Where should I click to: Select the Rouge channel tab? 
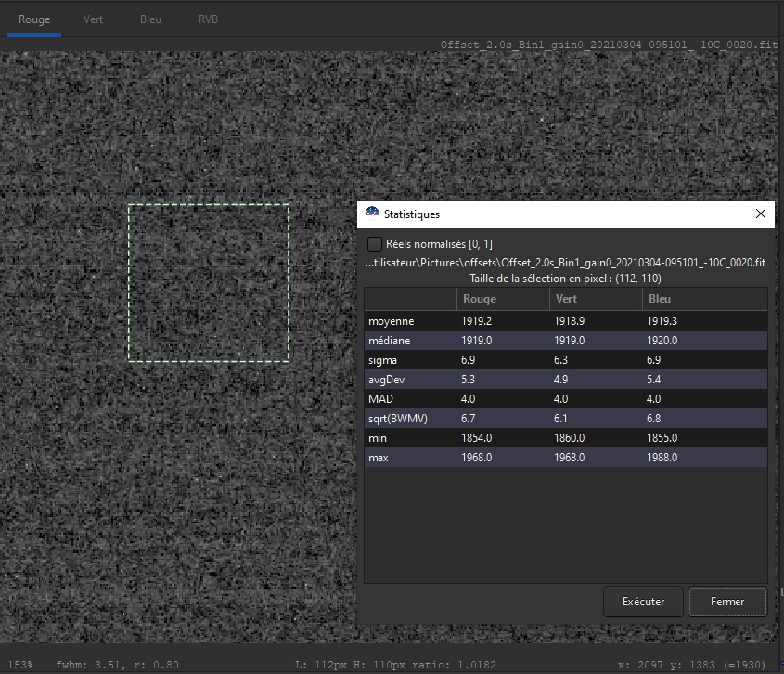coord(34,19)
